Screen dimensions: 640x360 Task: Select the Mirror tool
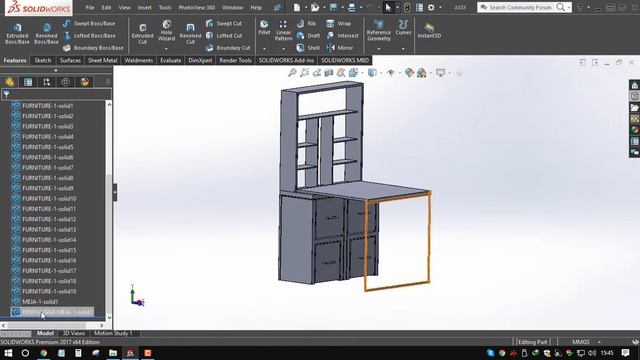340,48
